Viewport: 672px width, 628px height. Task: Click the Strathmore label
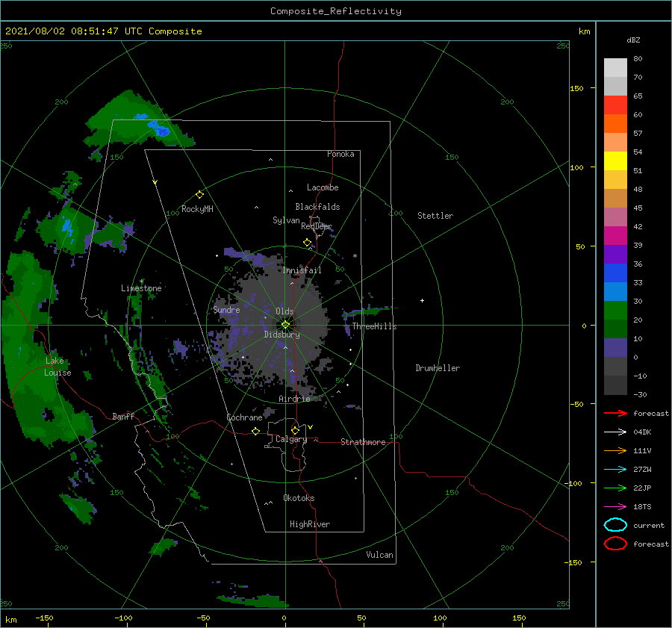coord(363,442)
